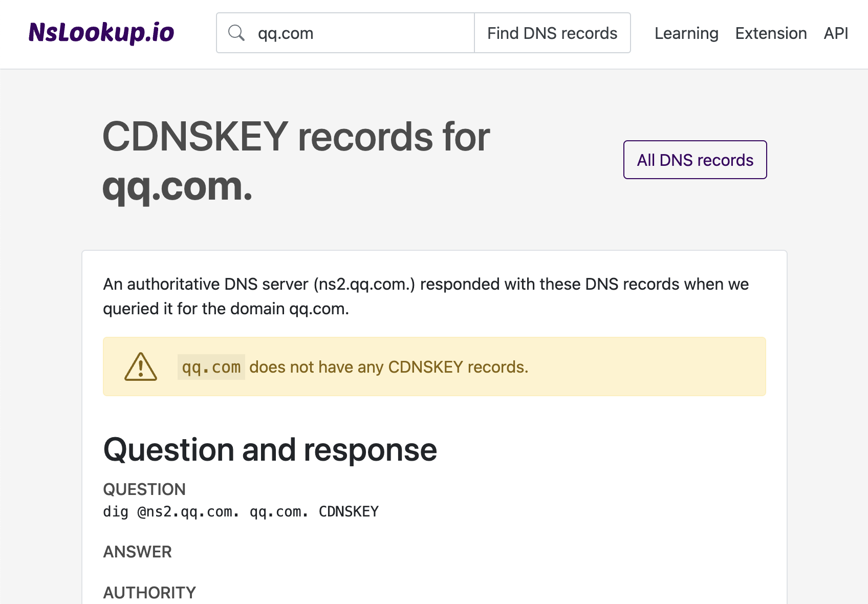Open the Learning menu item
Image resolution: width=868 pixels, height=604 pixels.
(686, 33)
